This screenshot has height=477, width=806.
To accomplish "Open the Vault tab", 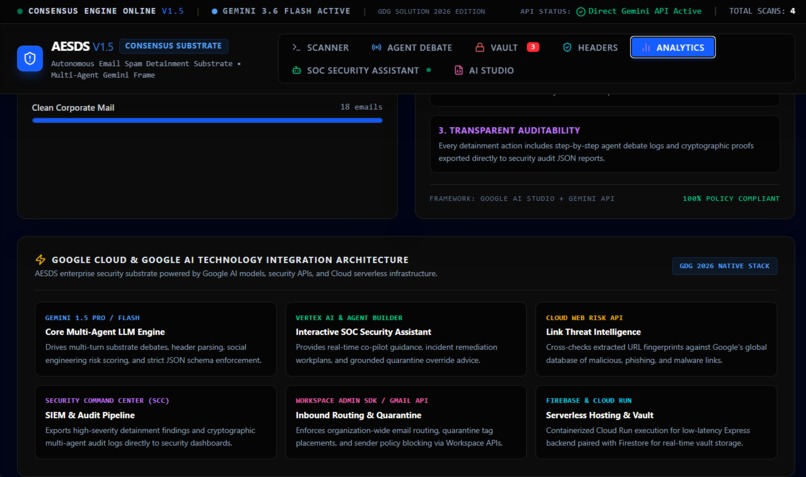I will pos(507,47).
